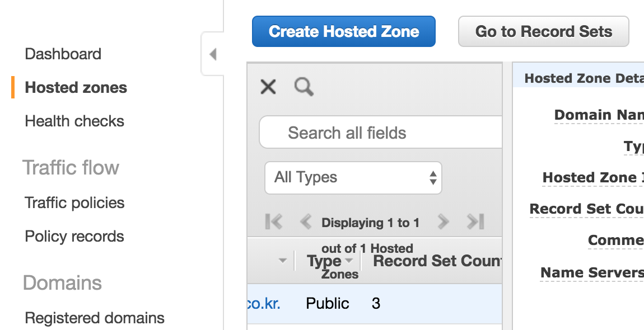Jump to the last page of results
644x330 pixels.
coord(475,222)
